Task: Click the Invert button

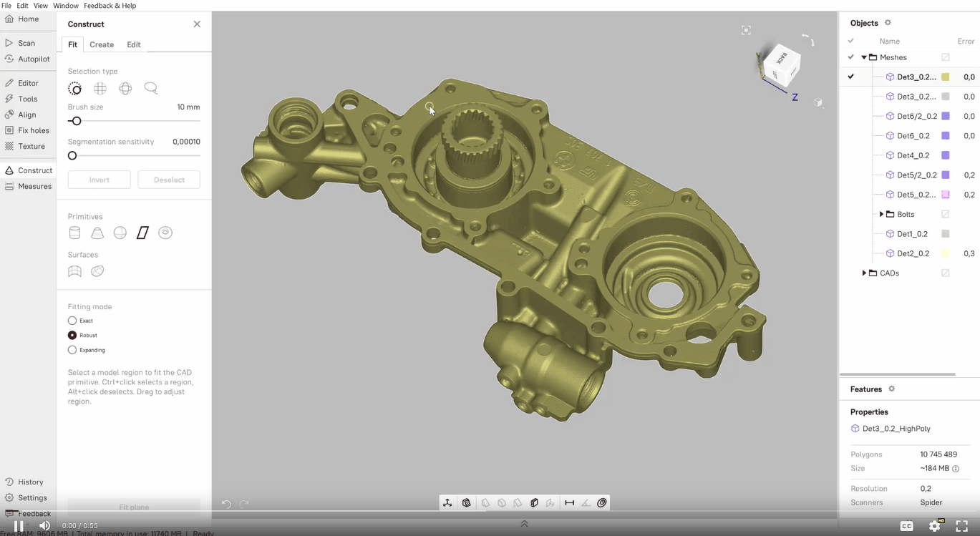Action: (100, 180)
